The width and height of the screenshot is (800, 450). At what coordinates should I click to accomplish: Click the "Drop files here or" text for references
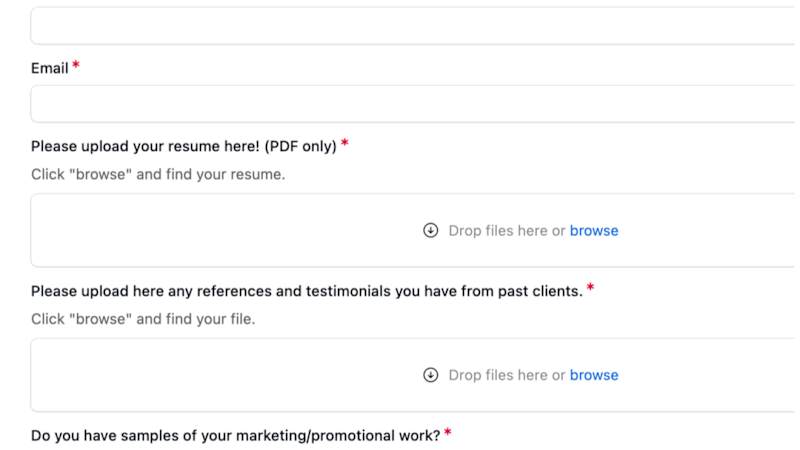[x=507, y=375]
